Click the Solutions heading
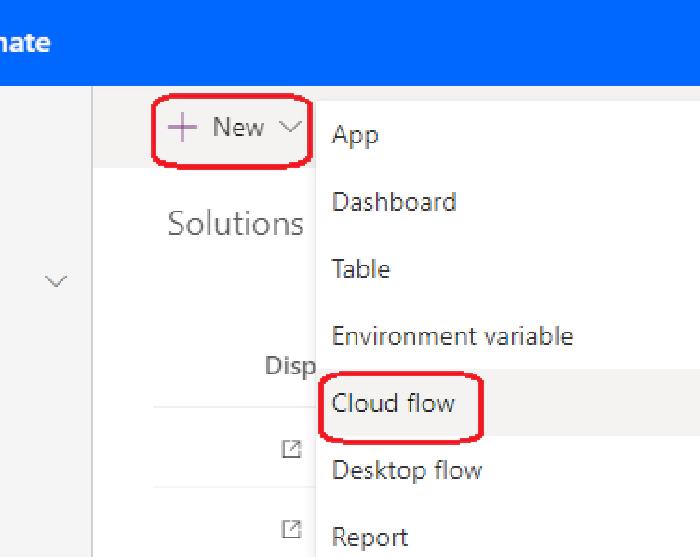The image size is (700, 557). coord(235,223)
